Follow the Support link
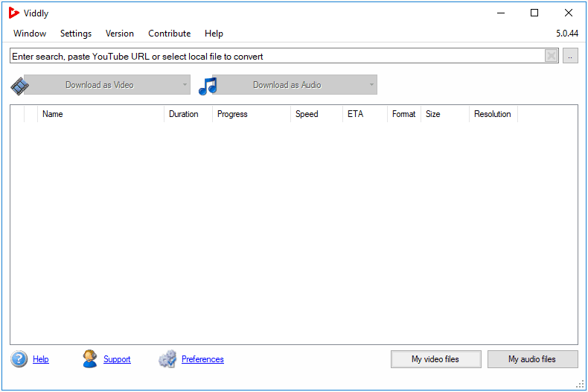Screen dimensions: 588x392 click(x=117, y=359)
